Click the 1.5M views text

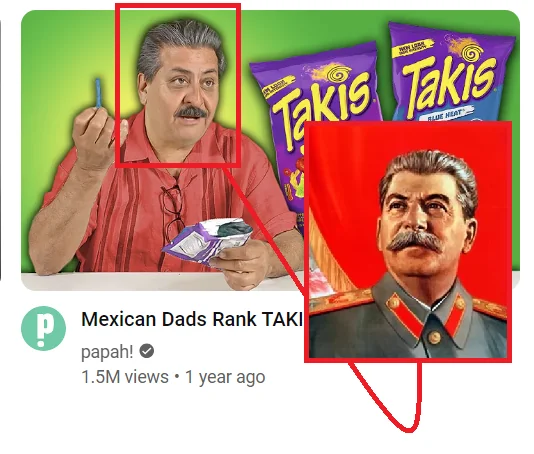point(125,377)
